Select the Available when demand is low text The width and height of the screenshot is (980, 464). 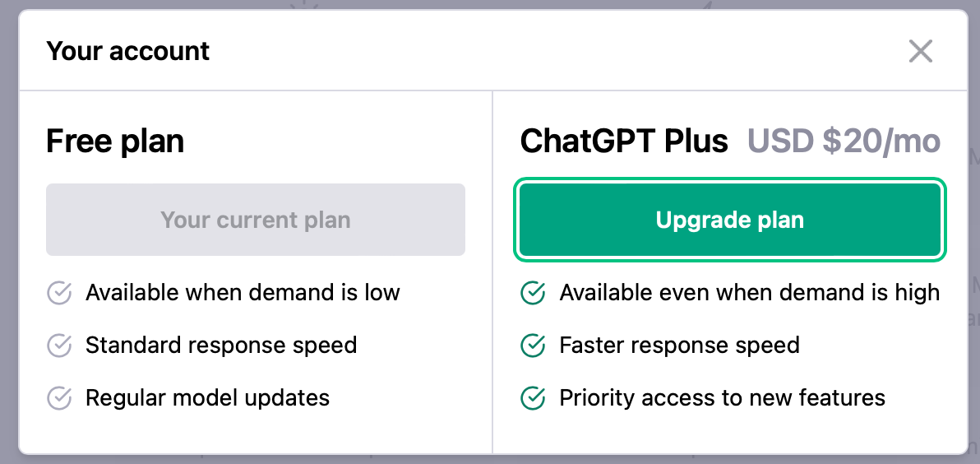coord(243,293)
